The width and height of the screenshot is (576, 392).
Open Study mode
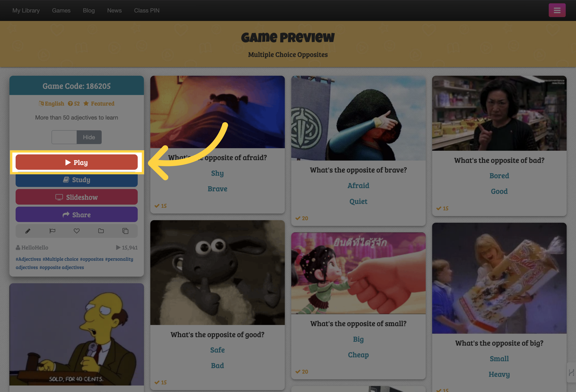[x=77, y=180]
